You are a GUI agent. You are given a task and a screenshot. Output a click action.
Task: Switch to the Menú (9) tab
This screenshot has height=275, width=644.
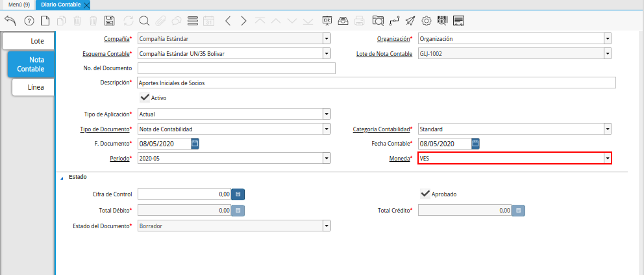19,5
